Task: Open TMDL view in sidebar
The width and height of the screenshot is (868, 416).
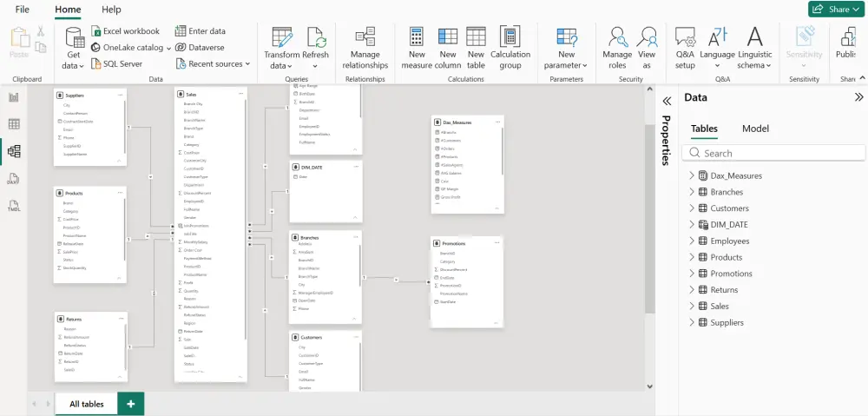Action: pos(14,206)
